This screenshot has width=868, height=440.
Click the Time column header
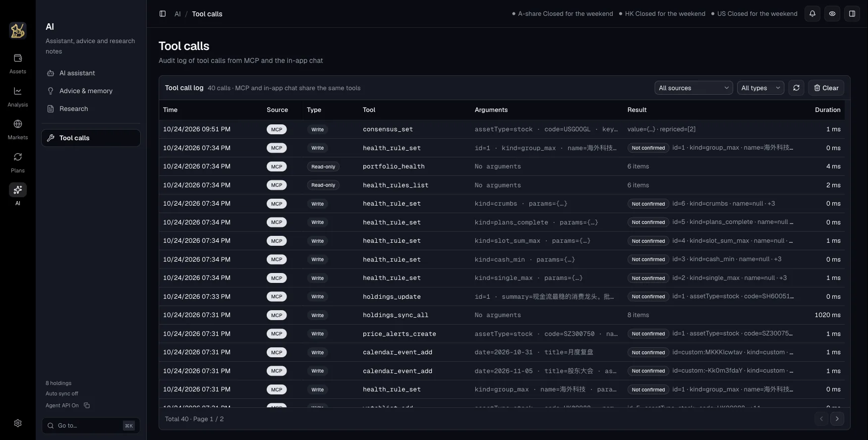coord(170,110)
